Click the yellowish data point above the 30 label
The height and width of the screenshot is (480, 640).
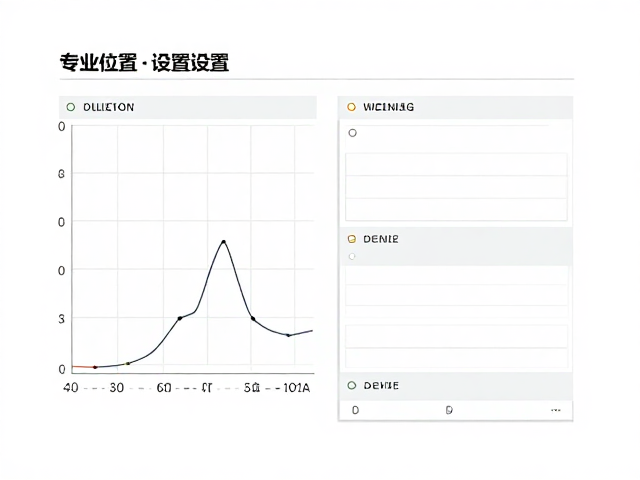click(128, 363)
